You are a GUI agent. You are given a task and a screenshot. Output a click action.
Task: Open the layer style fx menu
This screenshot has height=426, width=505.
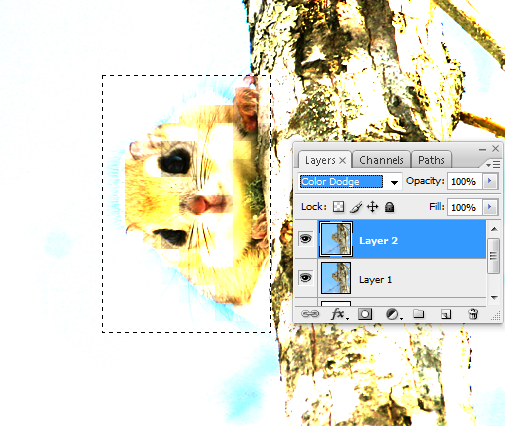point(339,314)
